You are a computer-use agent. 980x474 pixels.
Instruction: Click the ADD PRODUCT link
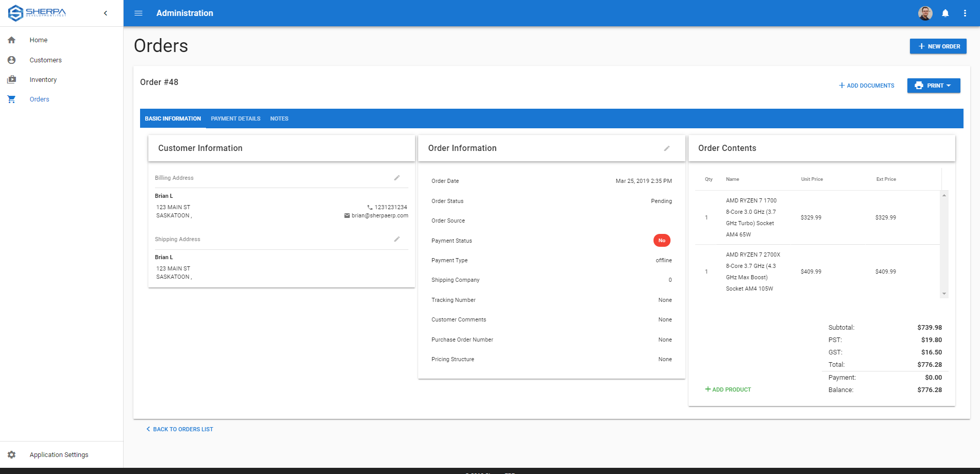click(728, 389)
